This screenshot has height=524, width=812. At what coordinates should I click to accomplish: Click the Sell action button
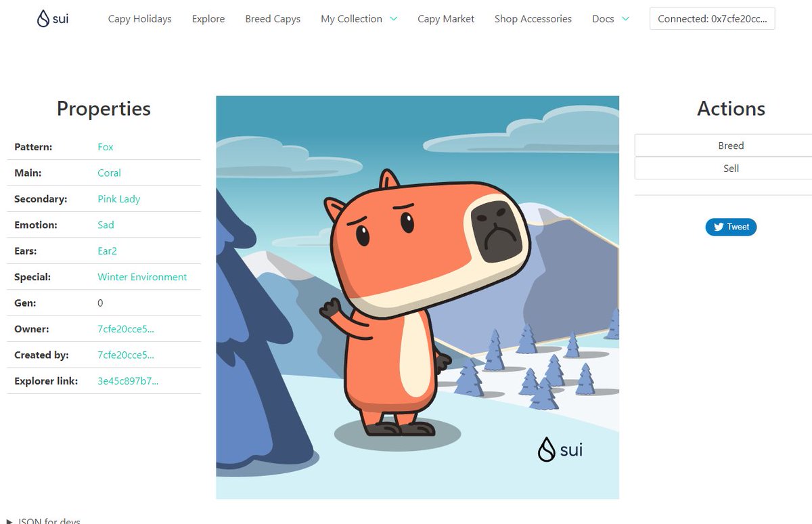point(731,169)
